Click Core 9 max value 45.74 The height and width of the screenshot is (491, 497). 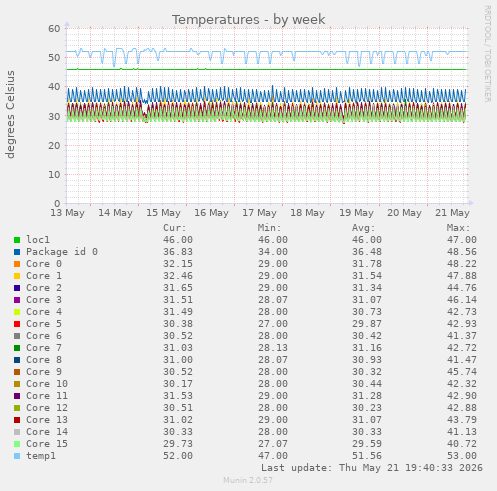click(462, 372)
